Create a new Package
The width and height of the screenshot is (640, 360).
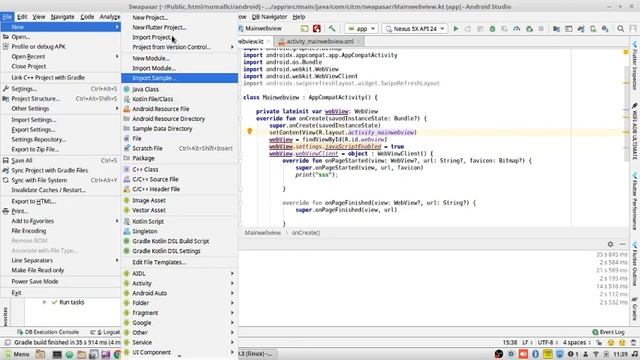coord(180,158)
